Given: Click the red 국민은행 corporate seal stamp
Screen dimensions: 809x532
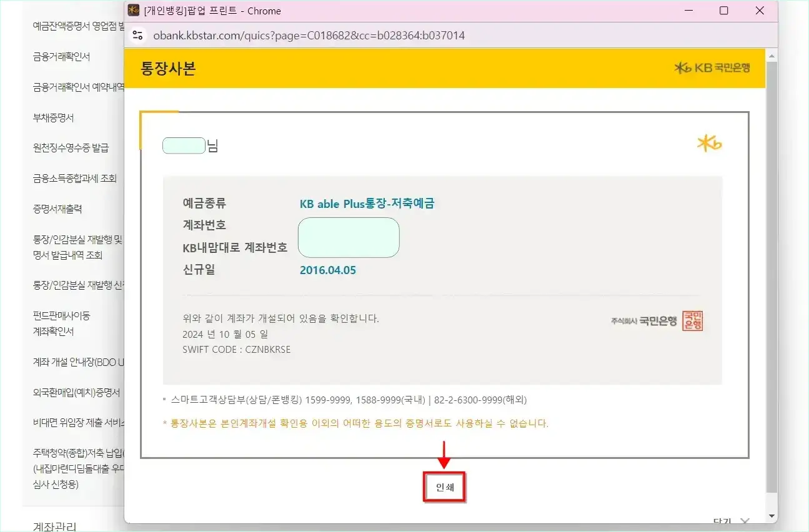Looking at the screenshot, I should 693,320.
